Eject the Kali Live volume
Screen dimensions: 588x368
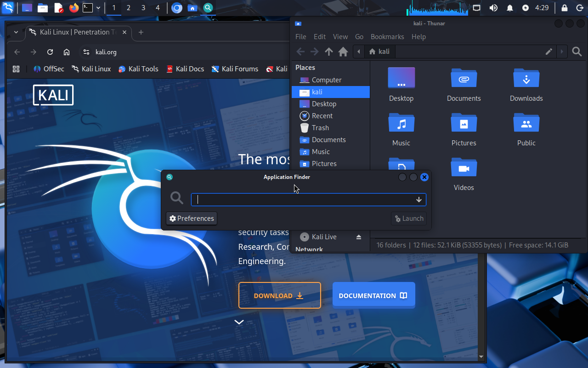[359, 237]
